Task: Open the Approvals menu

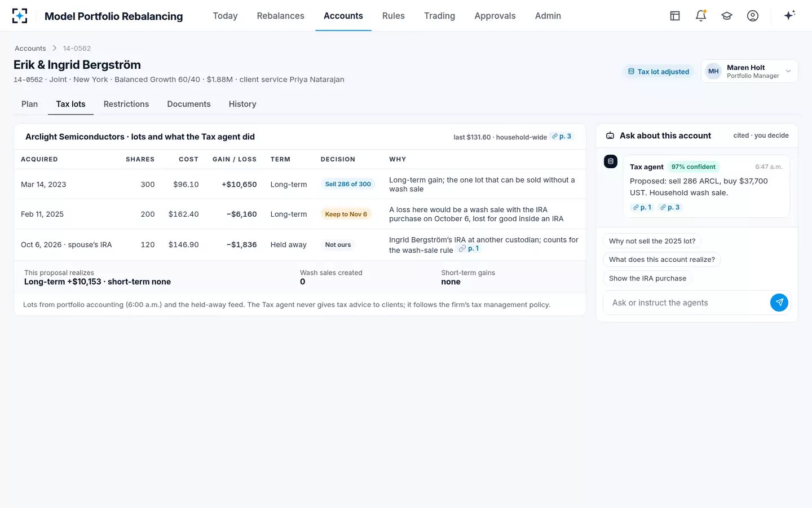Action: pos(495,16)
